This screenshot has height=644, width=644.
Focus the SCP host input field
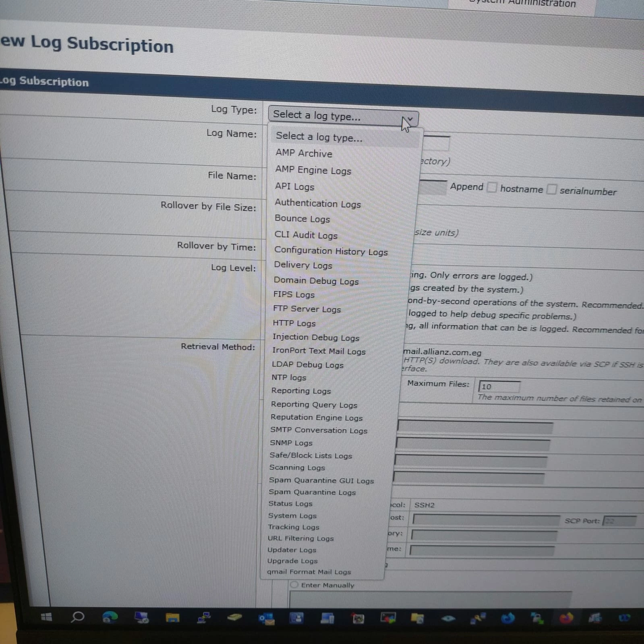coord(486,520)
